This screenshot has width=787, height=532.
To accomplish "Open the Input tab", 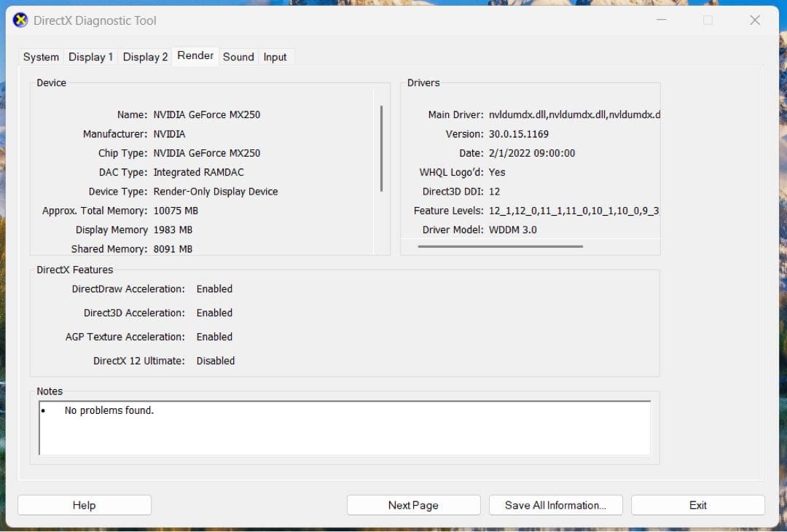I will (x=275, y=57).
